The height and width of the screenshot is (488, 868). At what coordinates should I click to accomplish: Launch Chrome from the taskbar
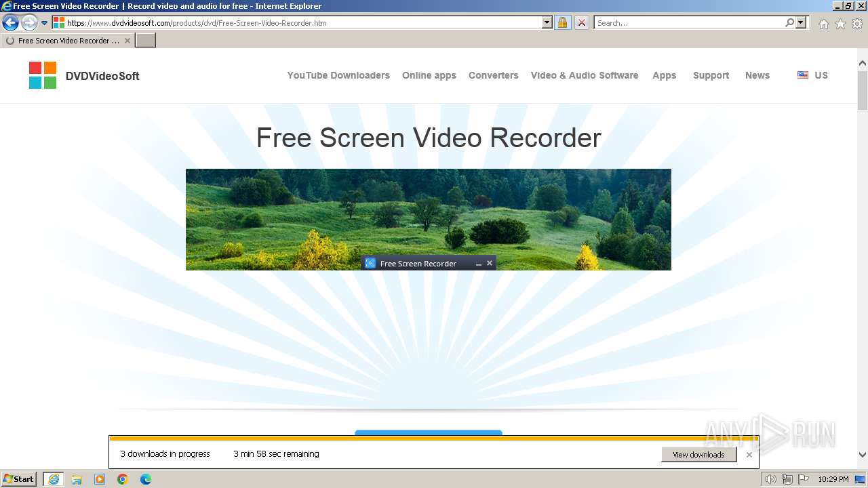[x=123, y=479]
